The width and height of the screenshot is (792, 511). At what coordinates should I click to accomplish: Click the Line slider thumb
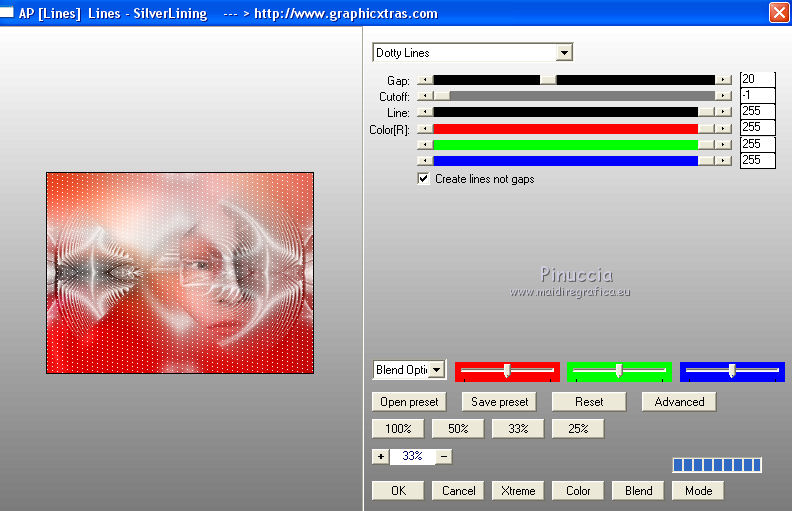[706, 112]
